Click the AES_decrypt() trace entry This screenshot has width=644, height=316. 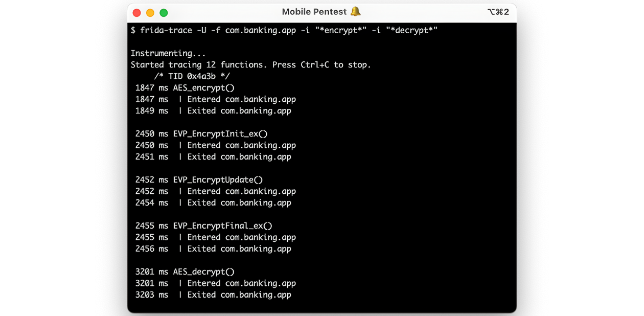pyautogui.click(x=203, y=272)
